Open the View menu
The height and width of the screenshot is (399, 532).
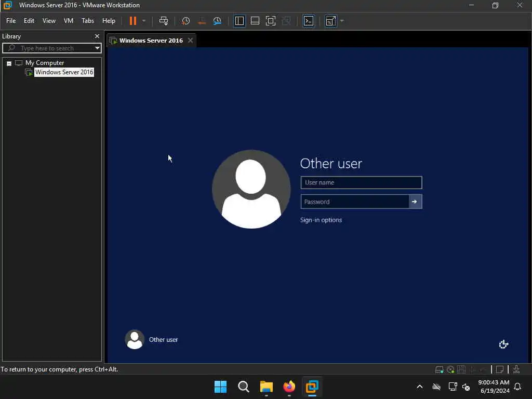coord(49,21)
